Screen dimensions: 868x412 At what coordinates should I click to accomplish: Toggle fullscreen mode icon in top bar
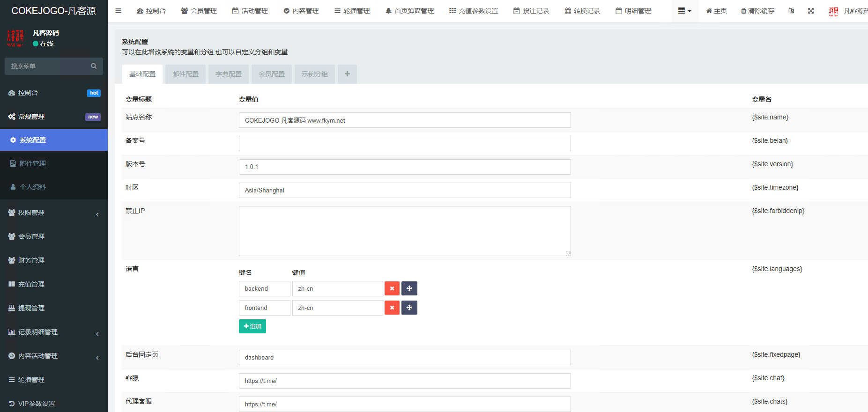pyautogui.click(x=810, y=11)
